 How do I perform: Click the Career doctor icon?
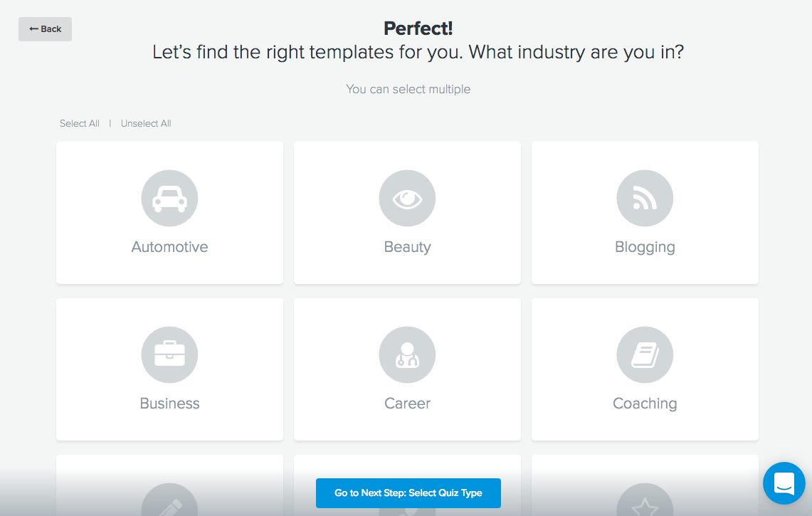tap(407, 355)
